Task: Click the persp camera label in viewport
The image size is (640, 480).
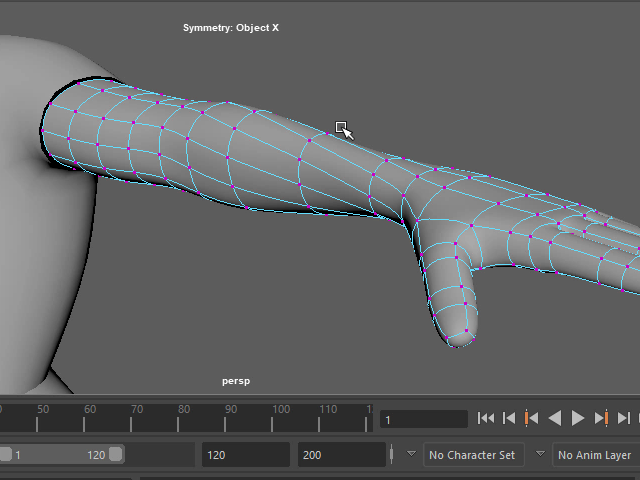Action: (236, 381)
